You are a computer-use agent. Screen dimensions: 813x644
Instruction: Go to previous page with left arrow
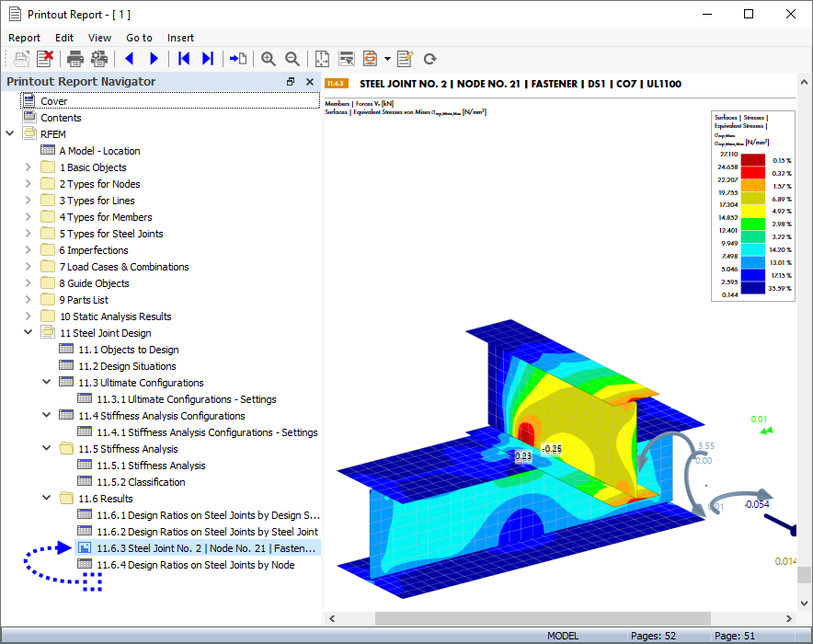[x=130, y=59]
